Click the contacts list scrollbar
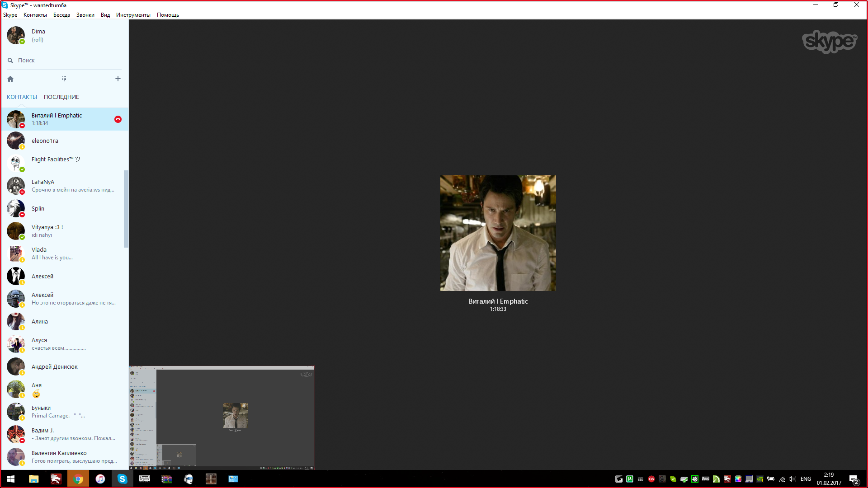This screenshot has width=868, height=488. (126, 209)
